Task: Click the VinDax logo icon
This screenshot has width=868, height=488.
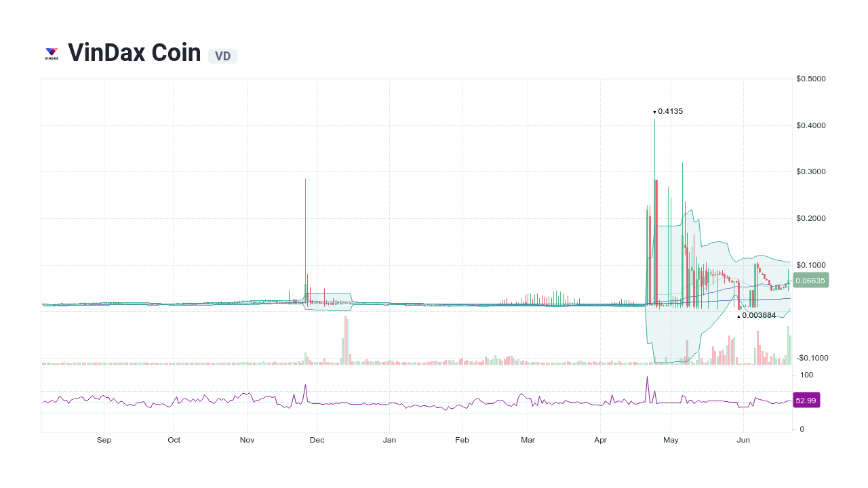Action: point(52,54)
